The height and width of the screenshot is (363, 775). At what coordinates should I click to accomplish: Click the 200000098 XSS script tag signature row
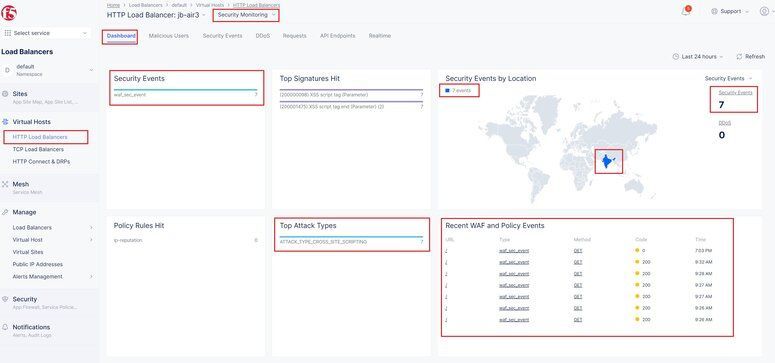pyautogui.click(x=351, y=93)
